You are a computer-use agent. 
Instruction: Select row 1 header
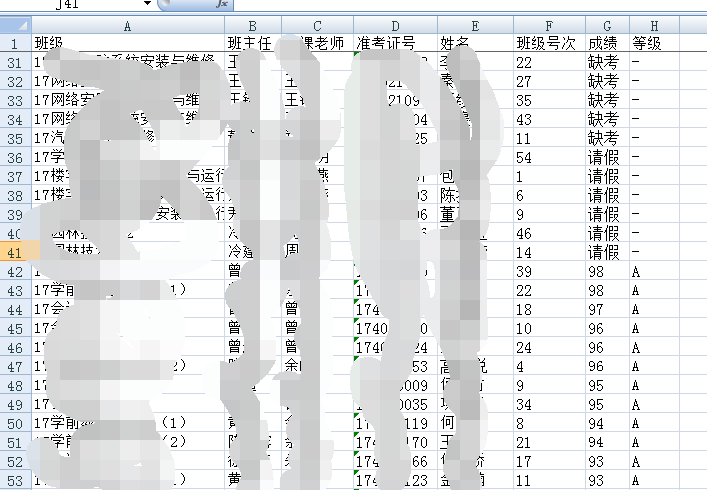[15, 43]
